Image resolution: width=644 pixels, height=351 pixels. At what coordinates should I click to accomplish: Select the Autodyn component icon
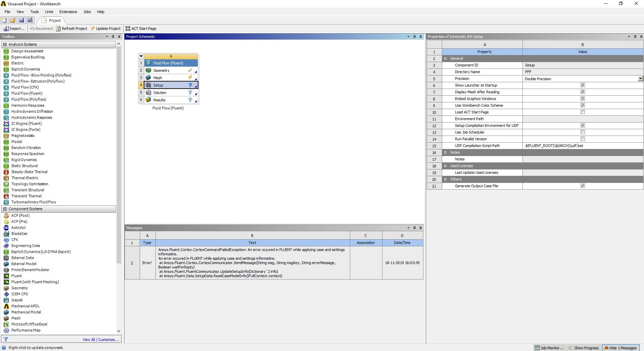click(x=6, y=228)
